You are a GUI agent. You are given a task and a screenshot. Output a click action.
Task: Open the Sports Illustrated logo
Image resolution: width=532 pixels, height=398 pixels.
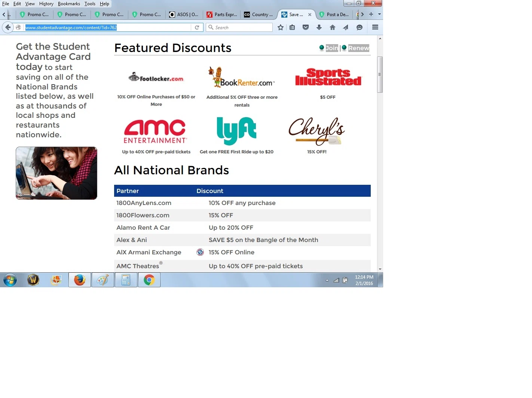[328, 77]
